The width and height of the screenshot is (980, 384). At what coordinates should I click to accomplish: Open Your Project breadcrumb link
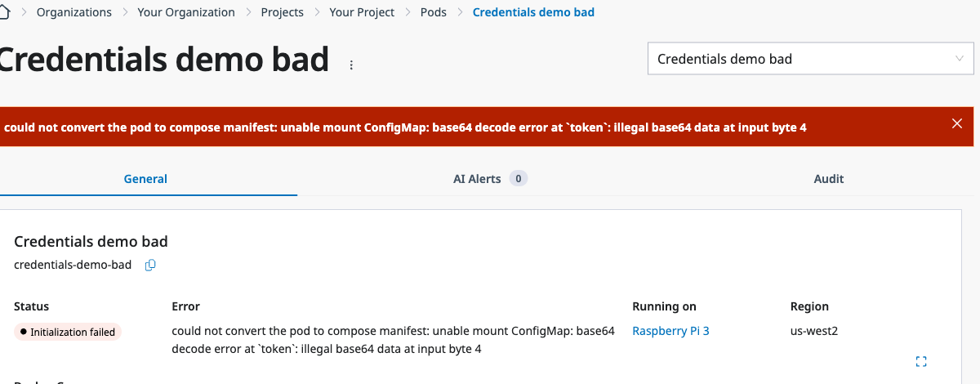(x=362, y=12)
